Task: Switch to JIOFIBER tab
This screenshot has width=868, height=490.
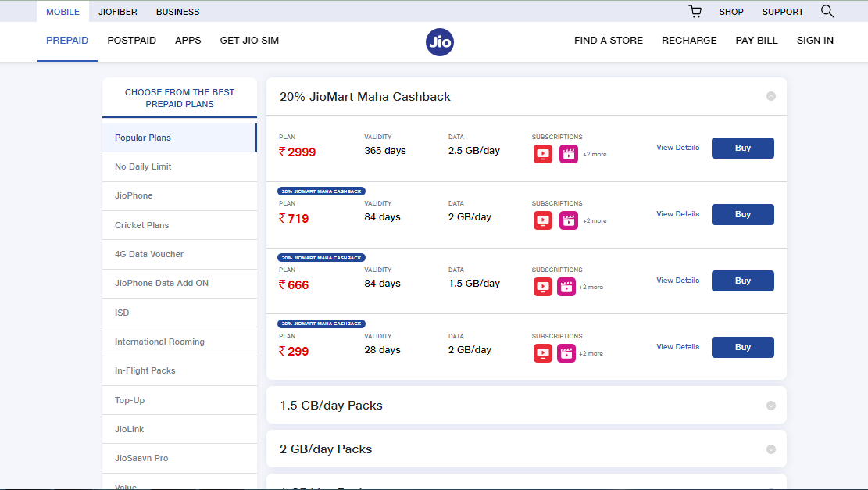Action: pyautogui.click(x=117, y=12)
